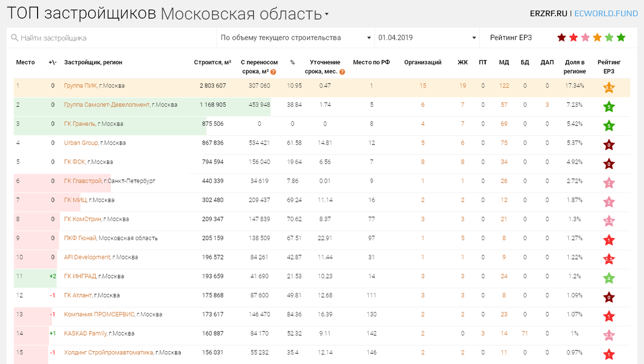Click Группа ПИК's 3.5 rating star

609,88
